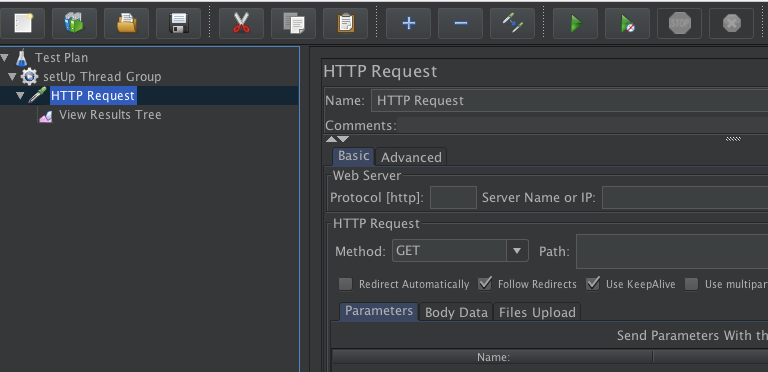Click the Toggle enable/disable icon
The width and height of the screenshot is (768, 372).
[x=512, y=23]
